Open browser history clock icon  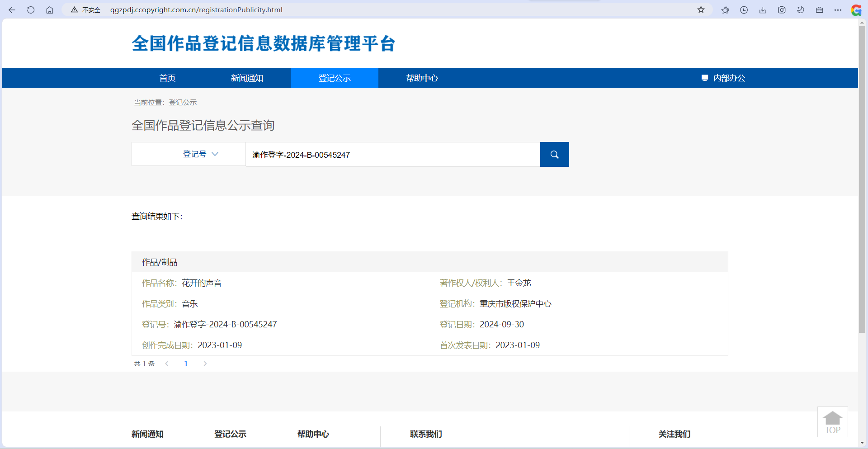pyautogui.click(x=744, y=10)
